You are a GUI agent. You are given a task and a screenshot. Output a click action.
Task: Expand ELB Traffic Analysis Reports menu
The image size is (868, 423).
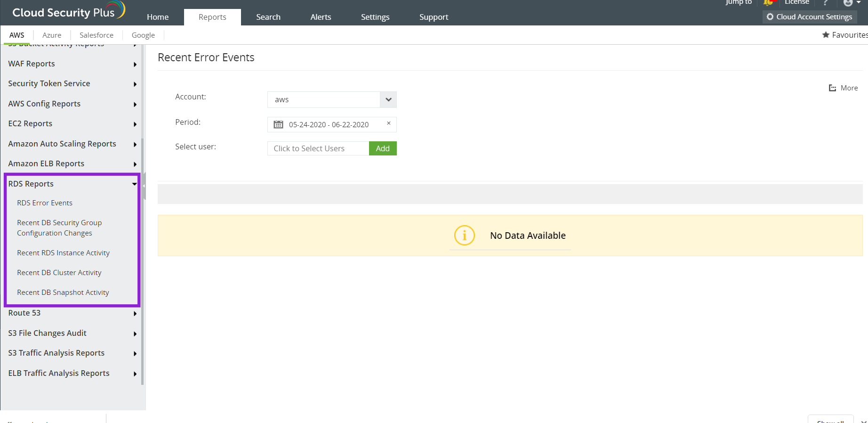tap(72, 374)
